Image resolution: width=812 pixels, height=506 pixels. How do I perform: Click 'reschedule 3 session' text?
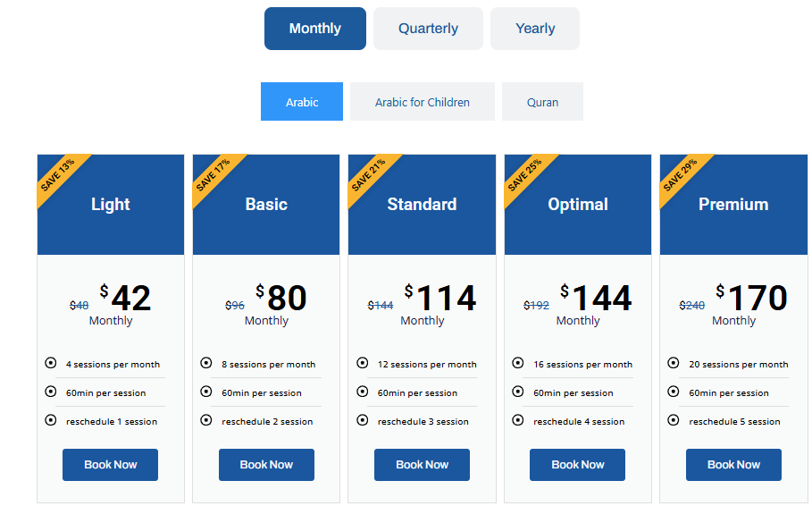(423, 421)
